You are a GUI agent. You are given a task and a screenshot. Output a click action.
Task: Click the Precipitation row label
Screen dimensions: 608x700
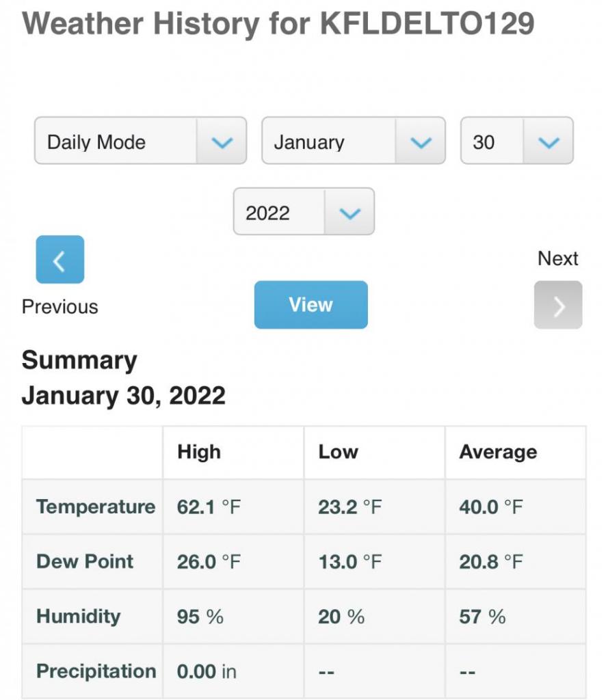[96, 671]
